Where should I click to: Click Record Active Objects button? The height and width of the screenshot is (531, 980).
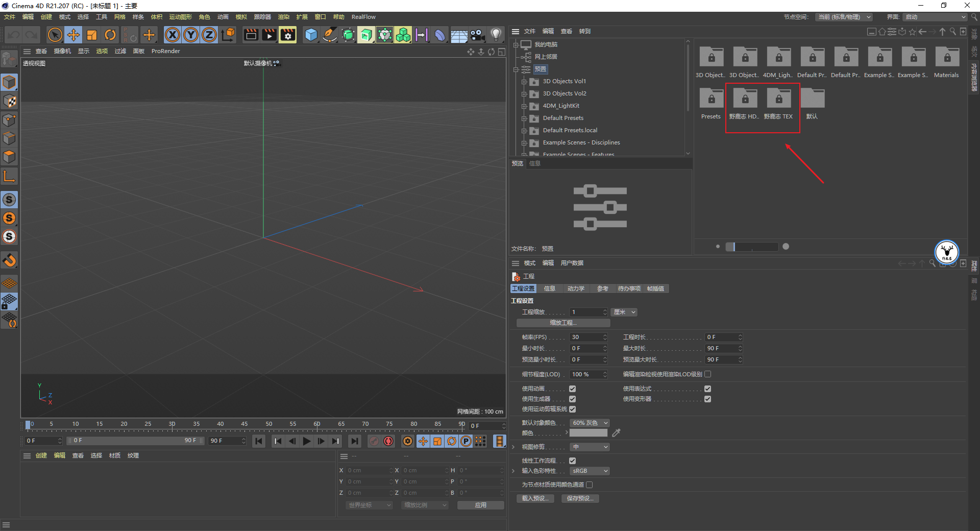coord(374,441)
